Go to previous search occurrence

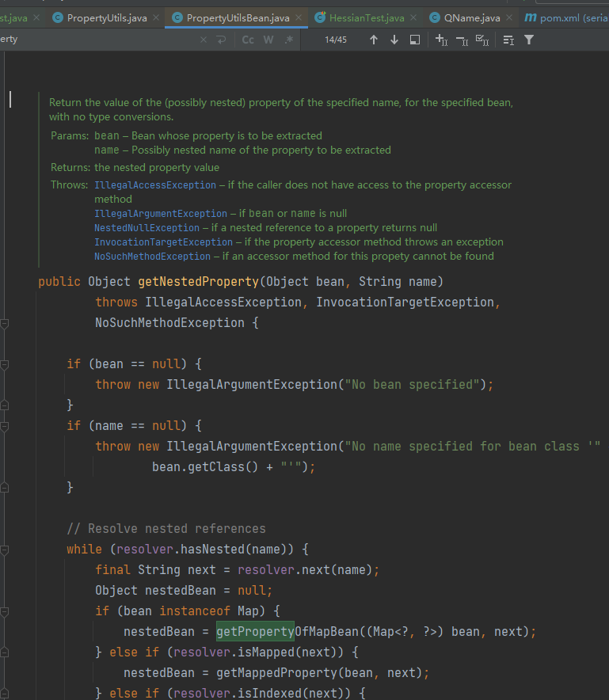click(374, 40)
